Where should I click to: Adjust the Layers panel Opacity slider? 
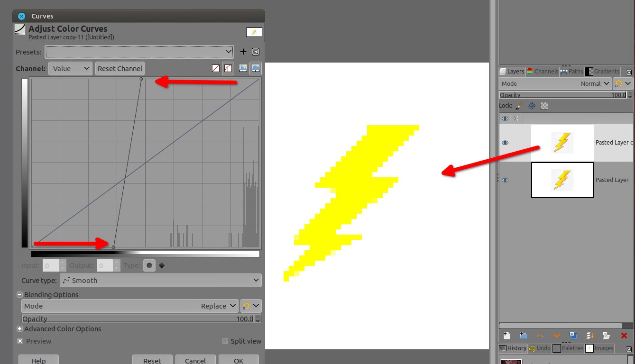[x=562, y=95]
